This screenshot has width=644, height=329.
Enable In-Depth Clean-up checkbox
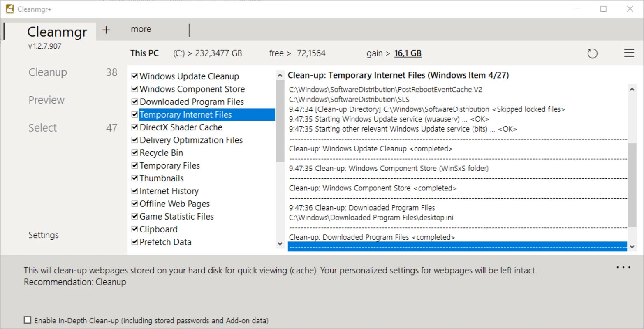(x=28, y=320)
